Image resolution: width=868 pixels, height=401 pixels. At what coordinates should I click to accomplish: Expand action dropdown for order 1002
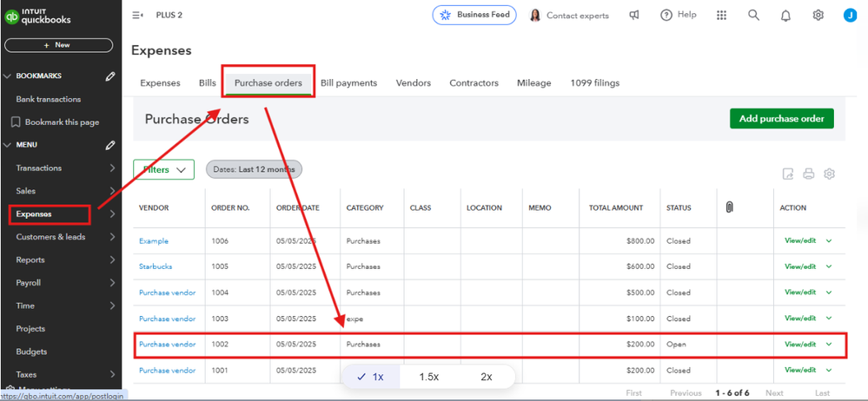(829, 344)
